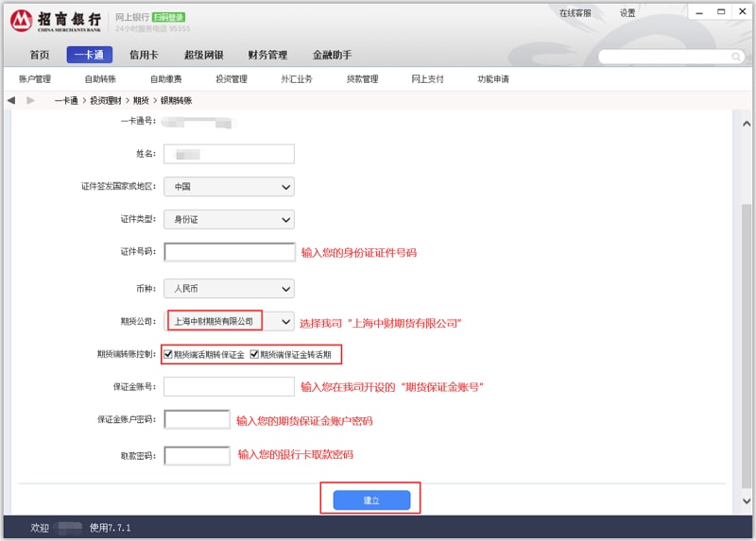Open the 在线客服 link
Image resolution: width=756 pixels, height=541 pixels.
tap(575, 13)
